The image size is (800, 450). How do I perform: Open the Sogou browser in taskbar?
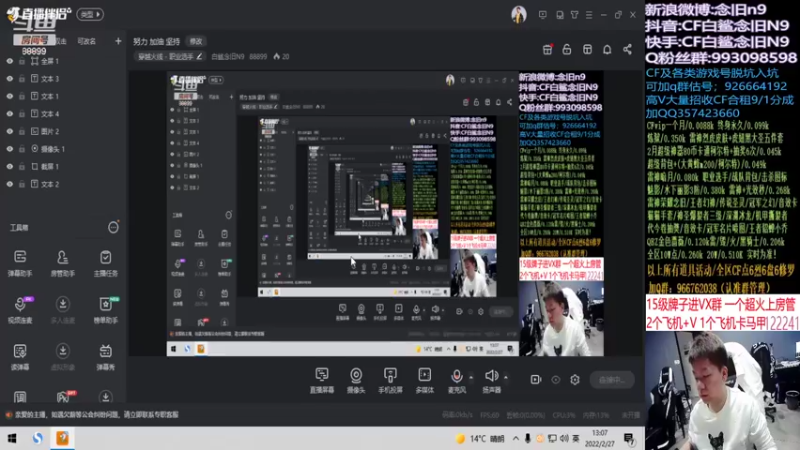(x=37, y=438)
